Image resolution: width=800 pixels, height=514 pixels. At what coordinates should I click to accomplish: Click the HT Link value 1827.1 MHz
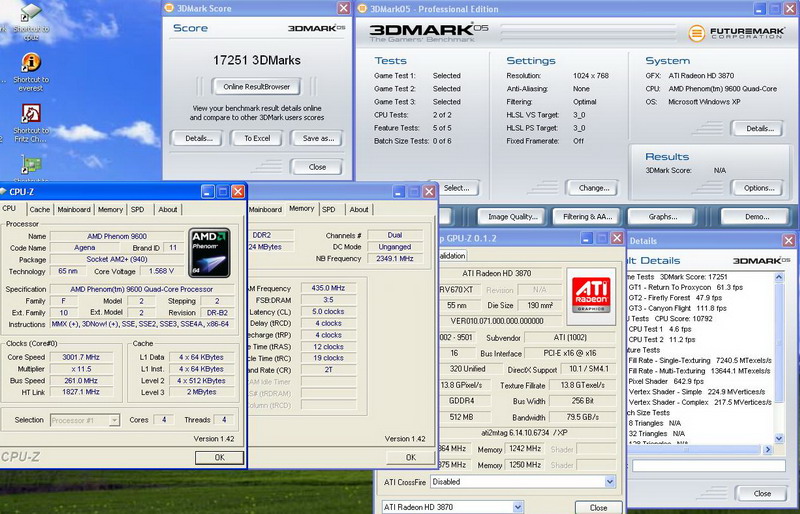pos(81,392)
